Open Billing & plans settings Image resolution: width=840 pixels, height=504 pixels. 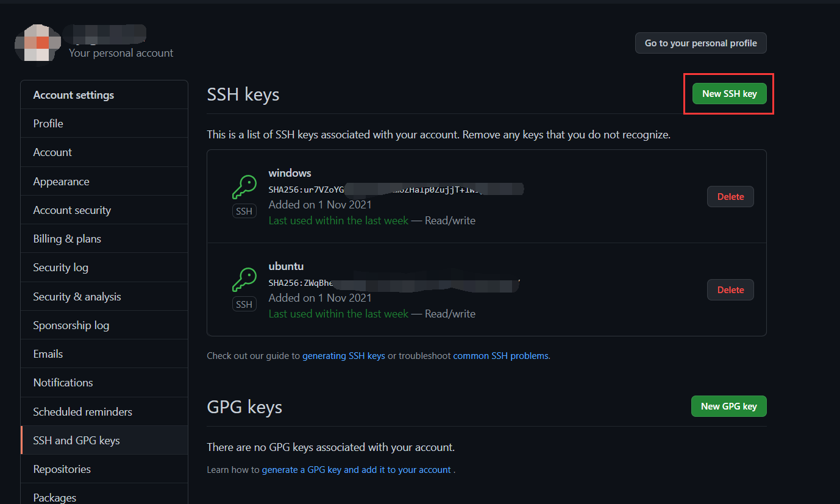(67, 238)
